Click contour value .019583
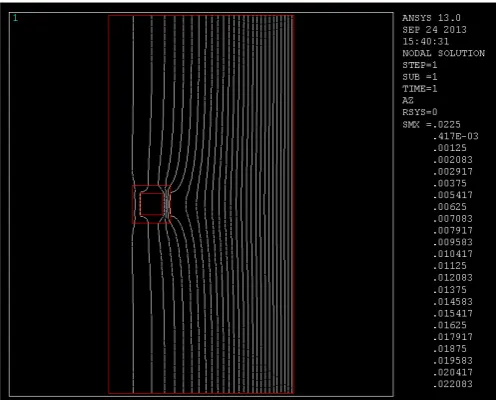The image size is (501, 400). pyautogui.click(x=453, y=361)
